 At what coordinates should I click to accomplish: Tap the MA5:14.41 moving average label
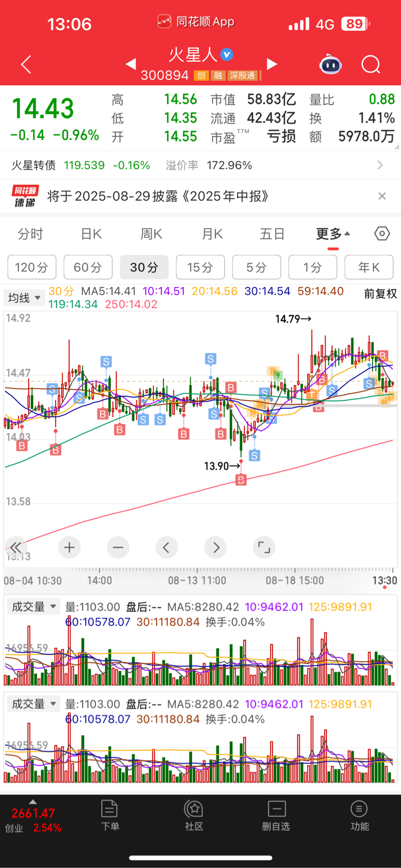(109, 291)
